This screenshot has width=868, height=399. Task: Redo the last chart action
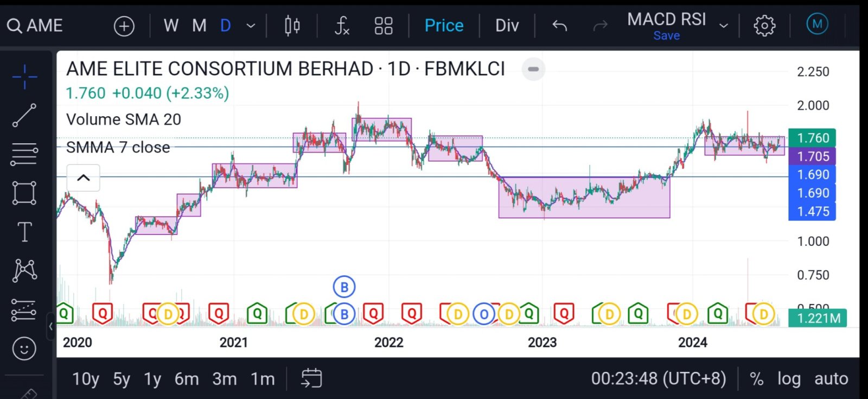point(600,26)
